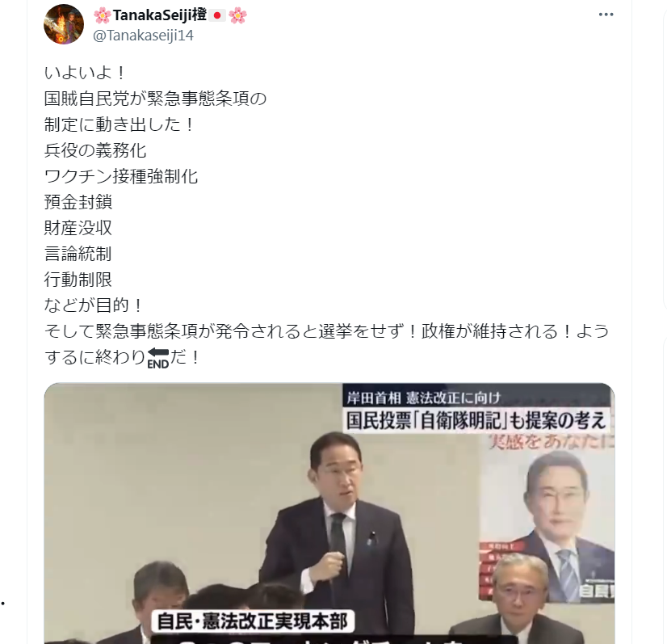Play the video of Kishida speaking
667x644 pixels.
pos(329,513)
